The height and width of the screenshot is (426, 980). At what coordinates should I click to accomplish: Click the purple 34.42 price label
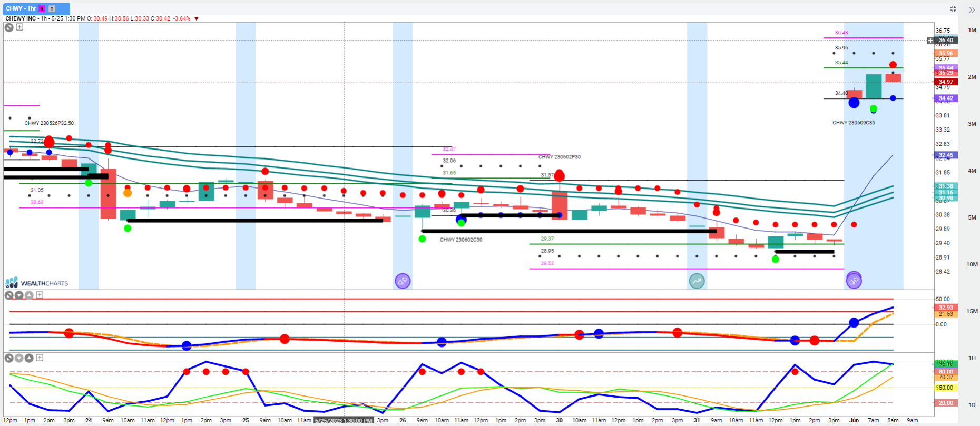pyautogui.click(x=945, y=98)
